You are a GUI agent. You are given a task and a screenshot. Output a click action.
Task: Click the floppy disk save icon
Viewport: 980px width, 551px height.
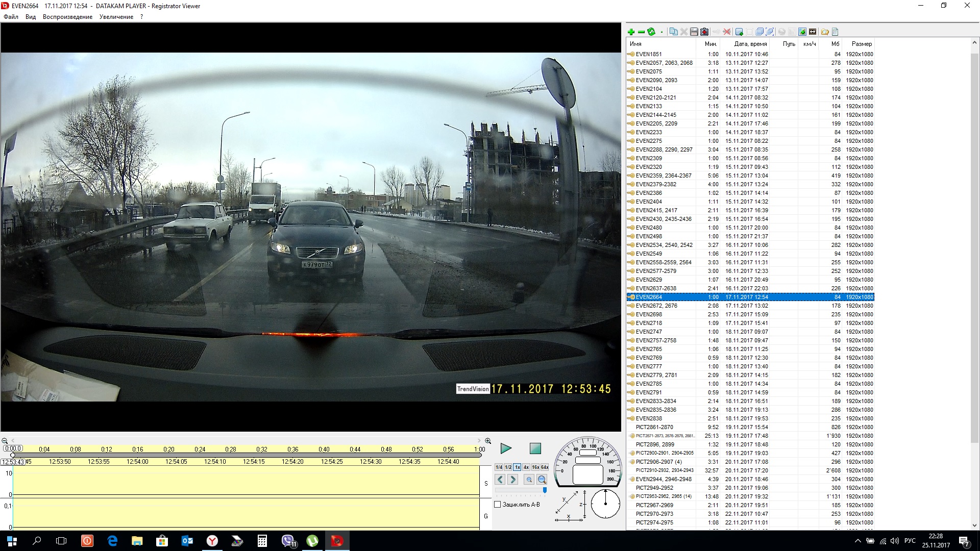point(694,32)
